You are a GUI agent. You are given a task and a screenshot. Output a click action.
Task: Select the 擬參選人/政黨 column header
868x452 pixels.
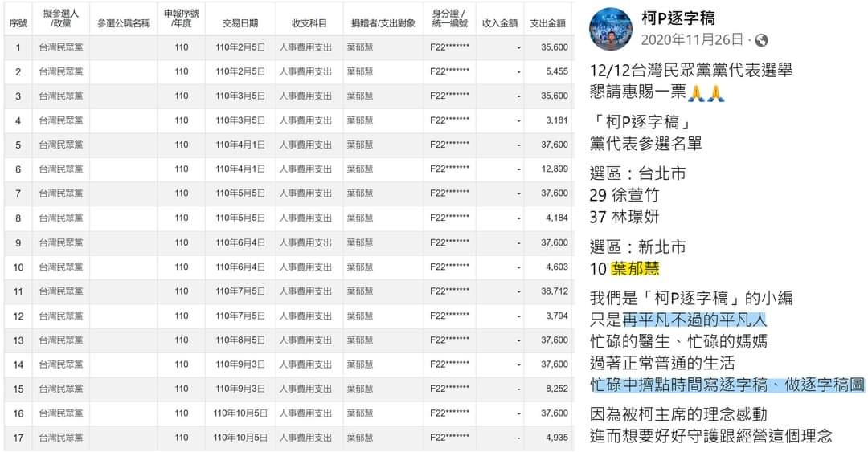point(61,18)
